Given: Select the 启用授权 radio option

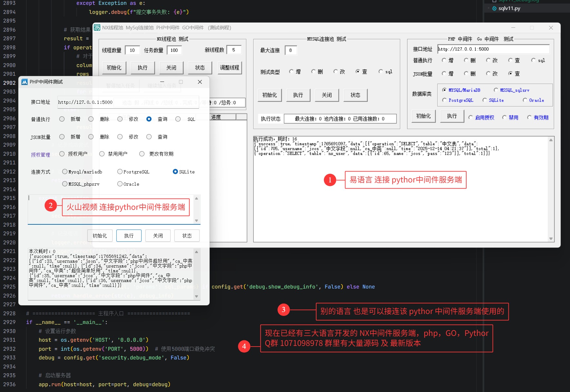Looking at the screenshot, I should [471, 117].
